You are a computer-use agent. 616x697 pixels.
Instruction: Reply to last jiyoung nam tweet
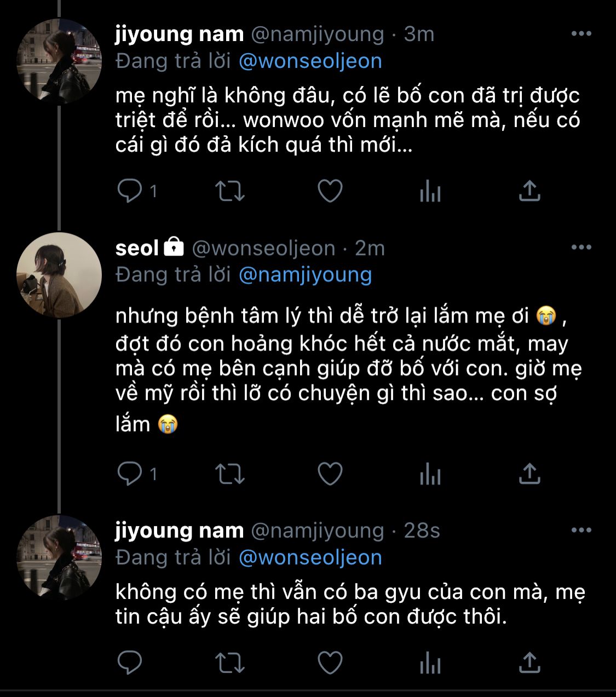pos(130,663)
